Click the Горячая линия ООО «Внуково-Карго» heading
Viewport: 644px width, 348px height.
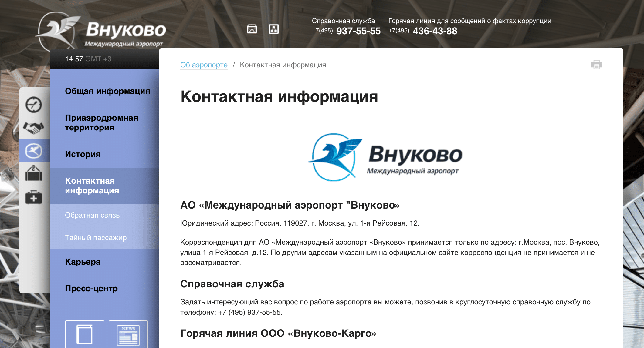click(278, 333)
